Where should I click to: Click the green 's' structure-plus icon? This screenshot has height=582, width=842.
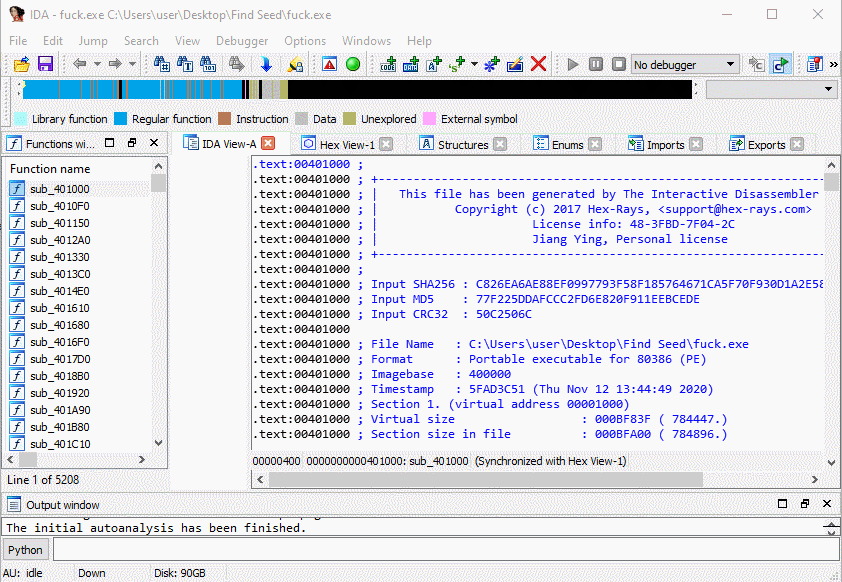(457, 64)
